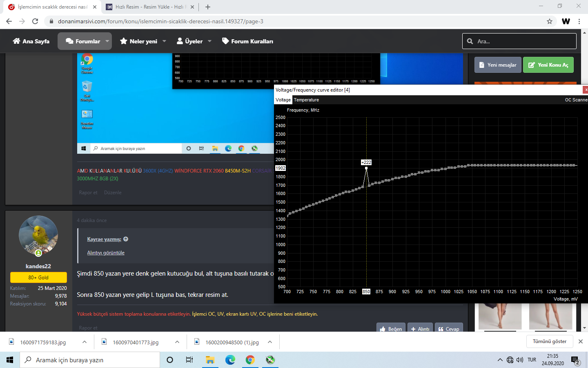
Task: Open kandes22's budgie avatar
Action: tap(38, 235)
